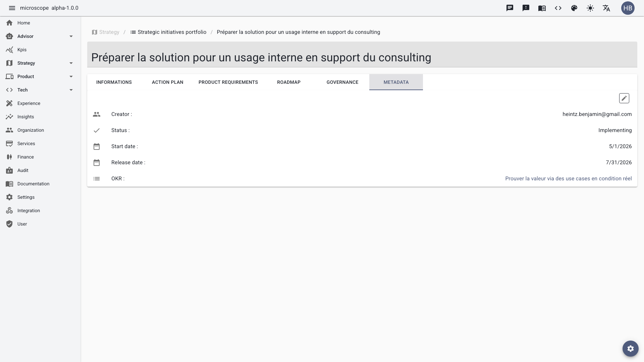The width and height of the screenshot is (644, 362).
Task: Toggle the hamburger sidebar menu
Action: click(x=12, y=8)
